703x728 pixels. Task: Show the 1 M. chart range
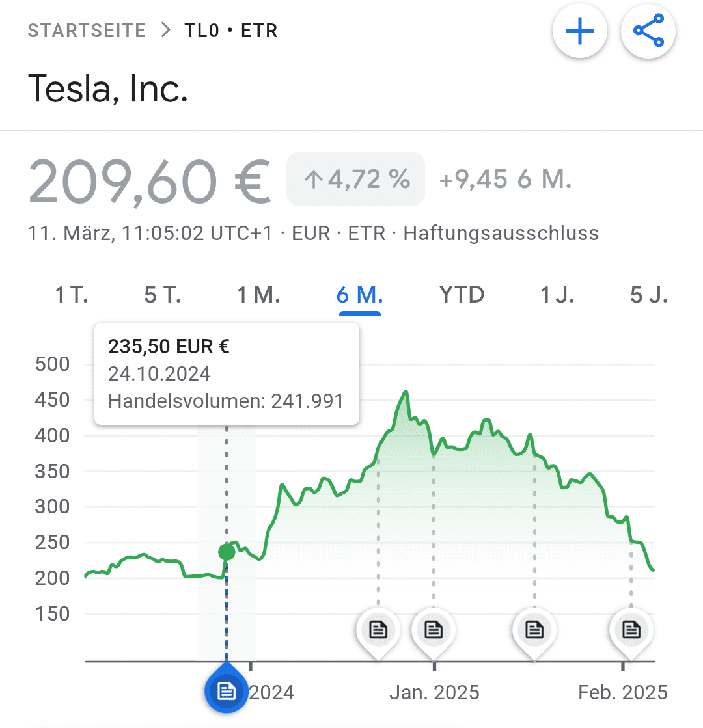tap(258, 295)
